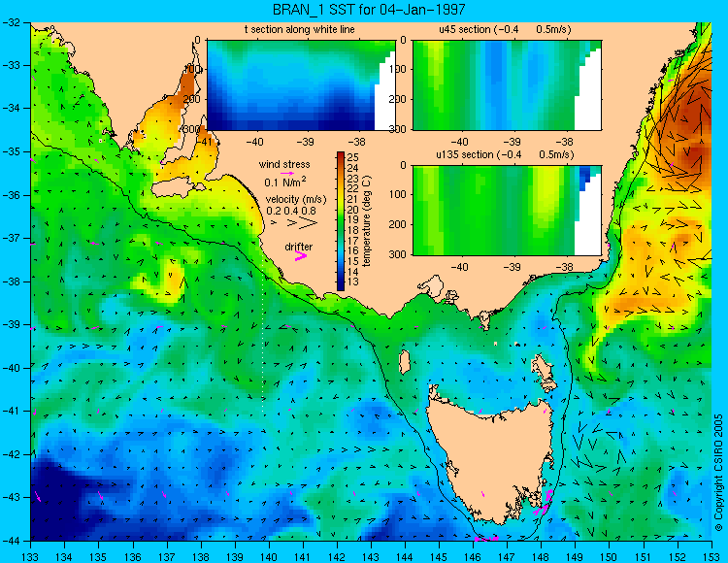Click the magenta drifter arrow symbol in legend
728x563 pixels.
tap(301, 255)
